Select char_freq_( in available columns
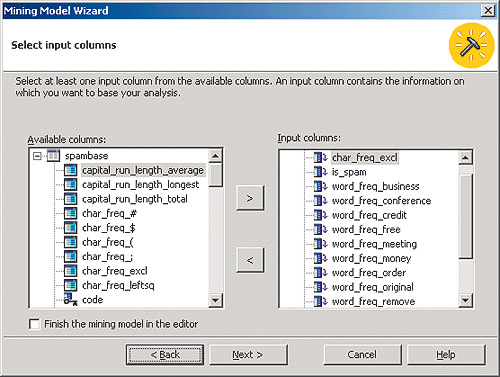This screenshot has height=377, width=500. click(x=108, y=242)
